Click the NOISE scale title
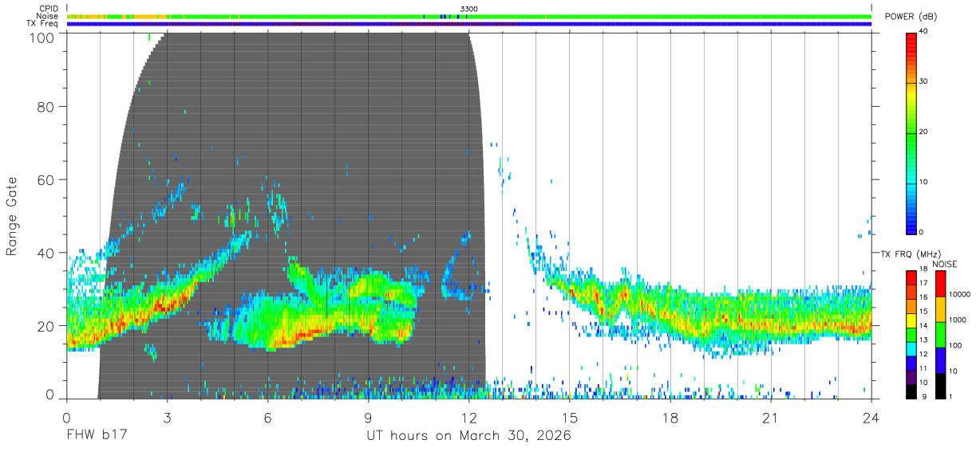Screen dimensions: 980x452 [x=944, y=264]
